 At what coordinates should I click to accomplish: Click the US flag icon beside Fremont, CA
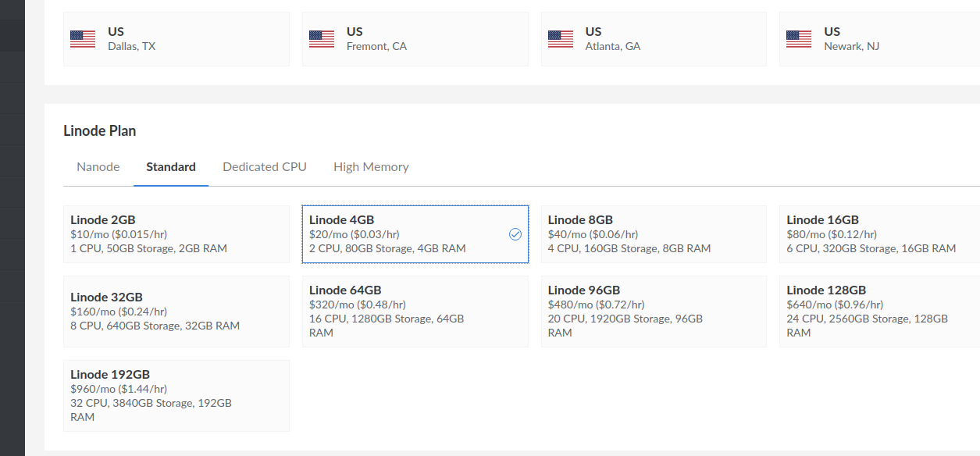pyautogui.click(x=322, y=39)
